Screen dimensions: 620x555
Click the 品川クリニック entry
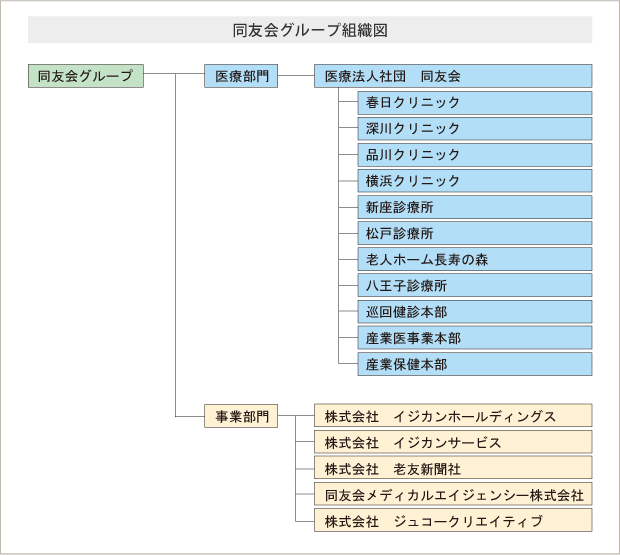pyautogui.click(x=475, y=155)
